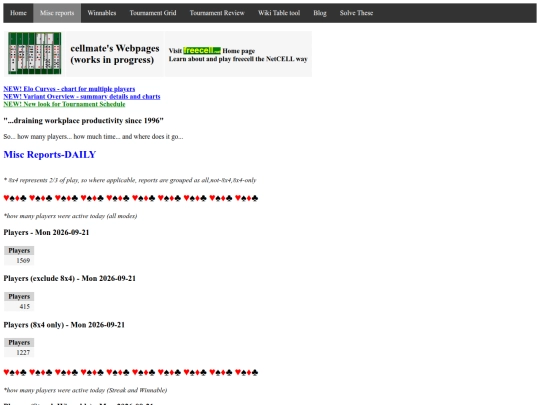The image size is (540, 405).
Task: Click Players (8x4 only) heading
Action: [x=64, y=325]
